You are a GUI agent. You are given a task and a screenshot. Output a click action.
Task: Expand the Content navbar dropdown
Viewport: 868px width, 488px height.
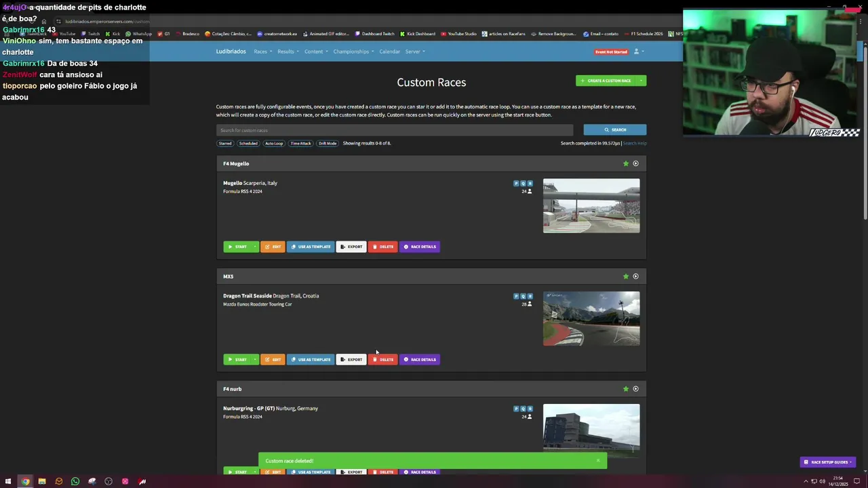316,52
